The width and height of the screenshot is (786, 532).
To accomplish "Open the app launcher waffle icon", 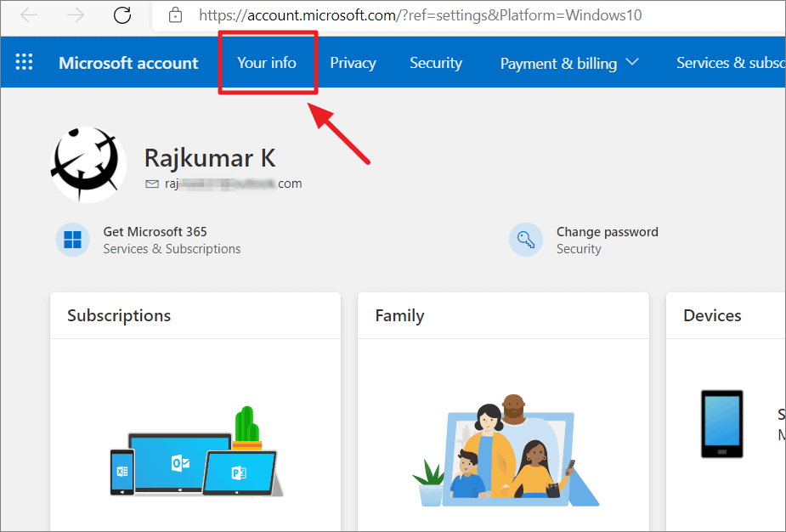I will pyautogui.click(x=24, y=61).
